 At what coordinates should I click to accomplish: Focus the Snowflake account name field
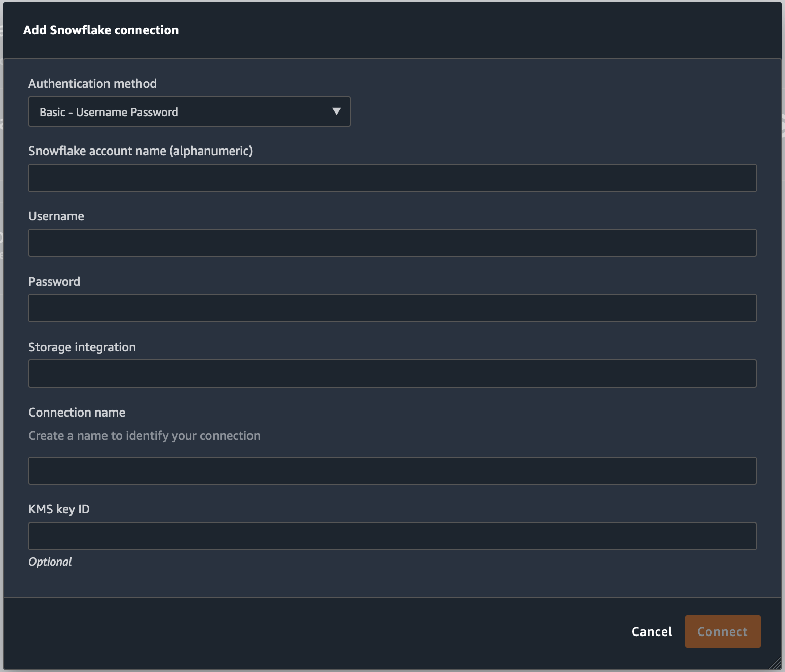[392, 178]
